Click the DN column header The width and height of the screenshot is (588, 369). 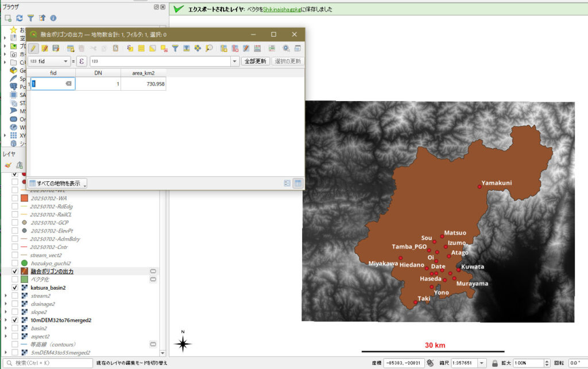point(98,73)
